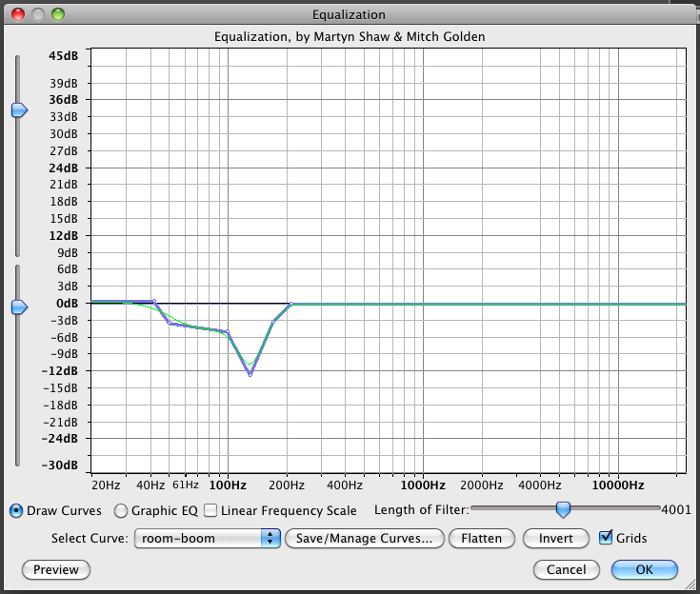
Task: Enable Linear Frequency Scale checkbox
Action: coord(210,510)
